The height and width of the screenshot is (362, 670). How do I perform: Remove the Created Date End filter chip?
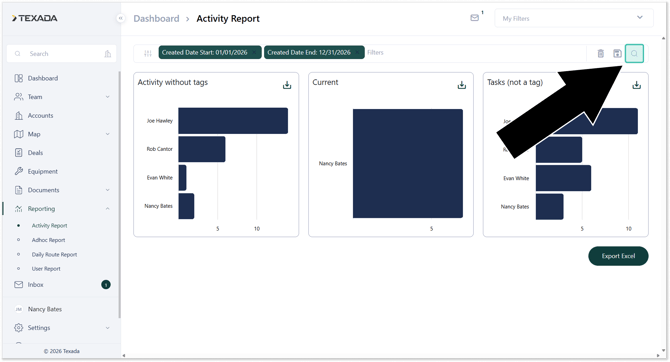(358, 53)
